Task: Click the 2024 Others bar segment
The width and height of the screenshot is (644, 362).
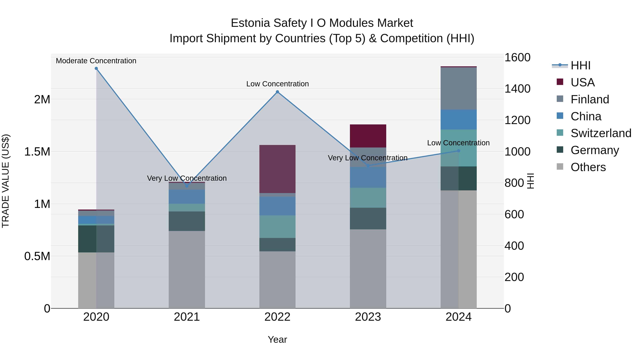Action: pos(458,249)
